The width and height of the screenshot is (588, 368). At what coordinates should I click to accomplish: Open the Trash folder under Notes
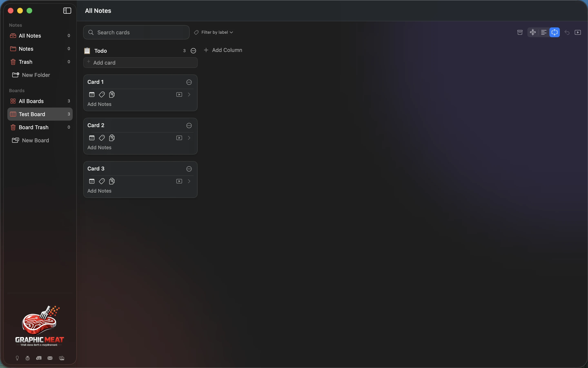40,62
